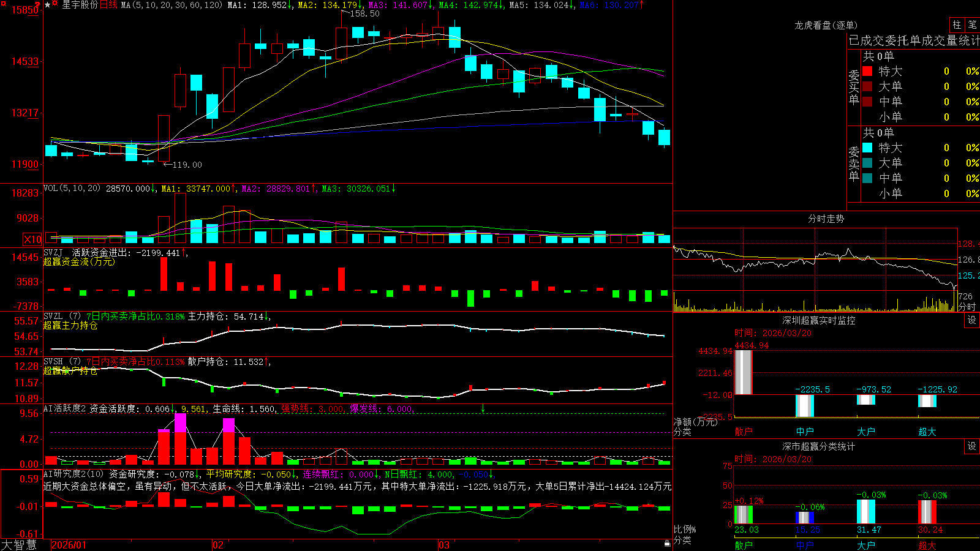Click the AI活跃度2 indicator label

64,408
